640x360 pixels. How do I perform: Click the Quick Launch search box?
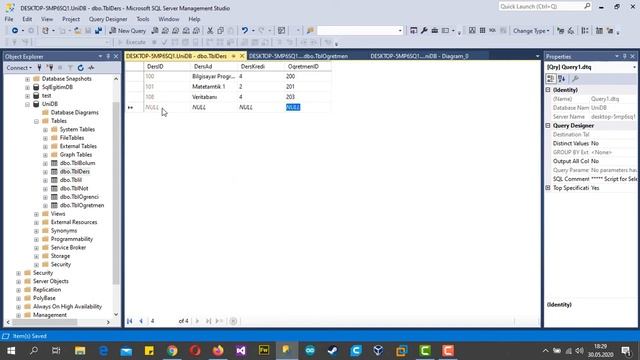pos(545,7)
